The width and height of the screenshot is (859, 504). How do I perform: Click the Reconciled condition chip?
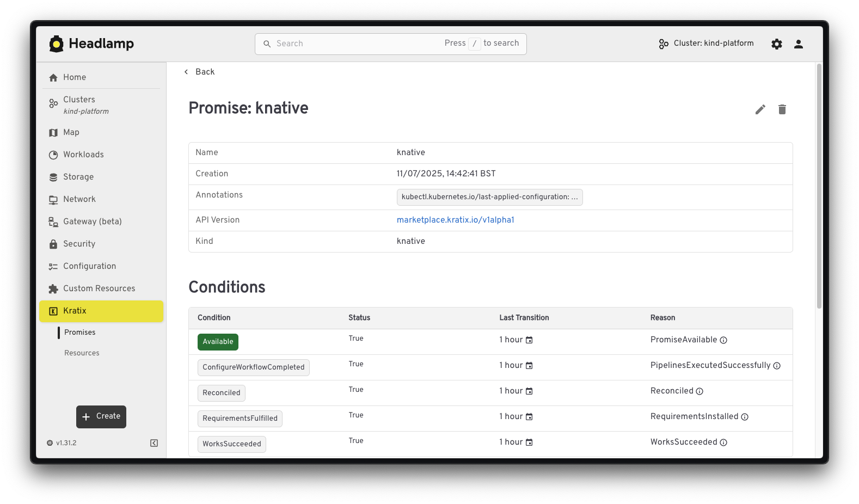pyautogui.click(x=222, y=393)
